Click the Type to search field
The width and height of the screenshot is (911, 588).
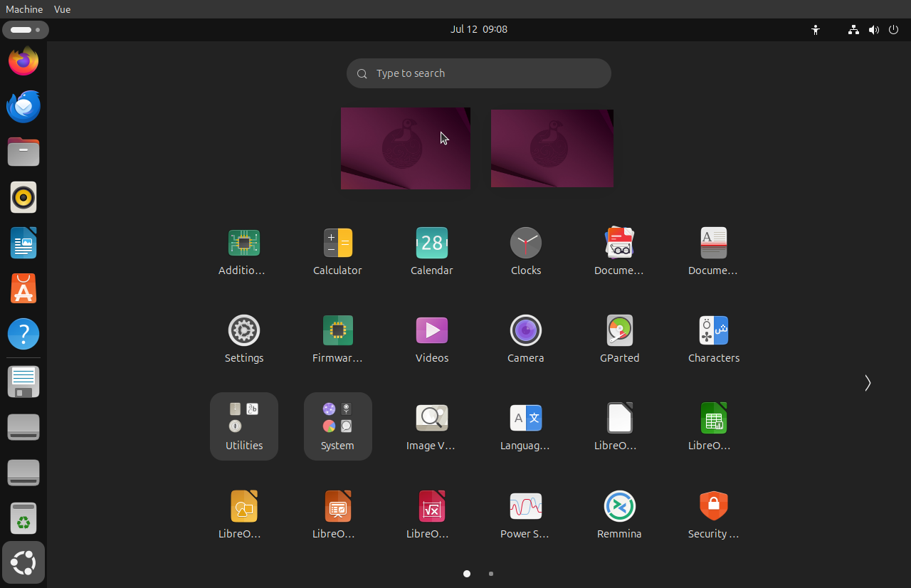tap(478, 73)
